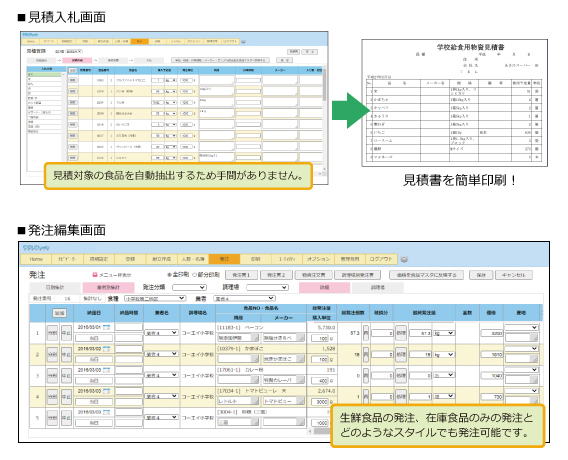The image size is (568, 460).
Task: Click [11183-1] ベーコン in the order table
Action: [x=241, y=327]
